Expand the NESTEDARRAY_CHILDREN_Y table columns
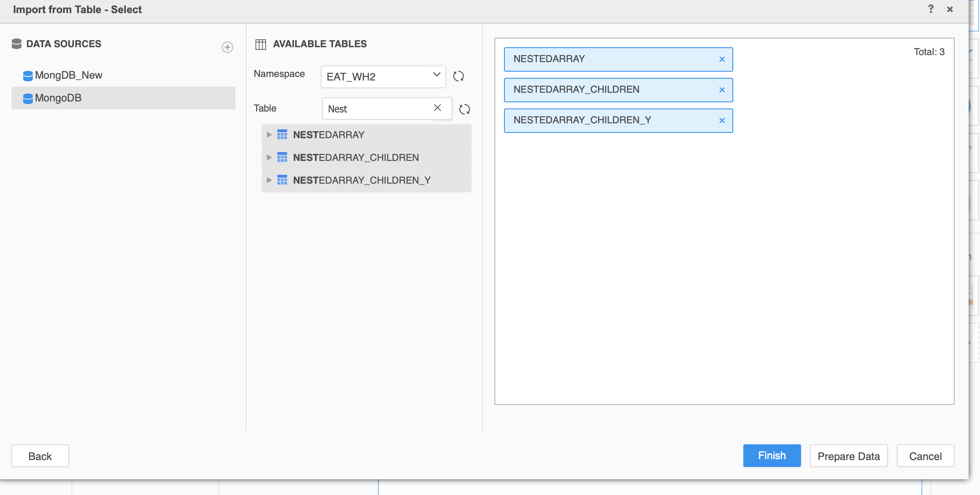Viewport: 980px width, 495px height. (269, 180)
